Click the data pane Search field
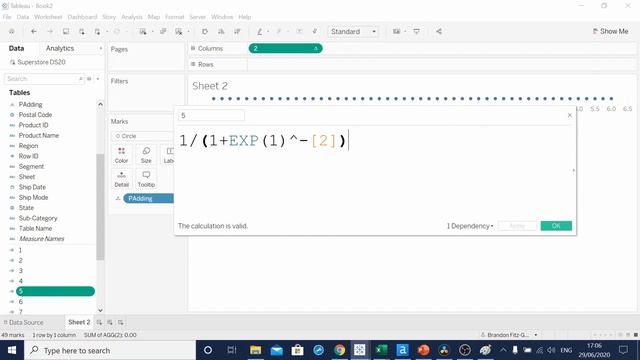 pos(41,79)
